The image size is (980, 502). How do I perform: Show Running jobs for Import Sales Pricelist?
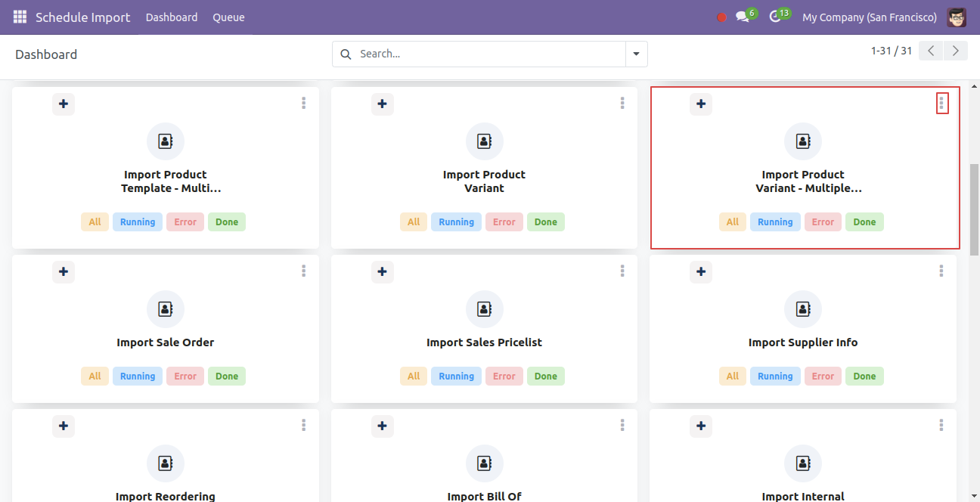coord(457,376)
